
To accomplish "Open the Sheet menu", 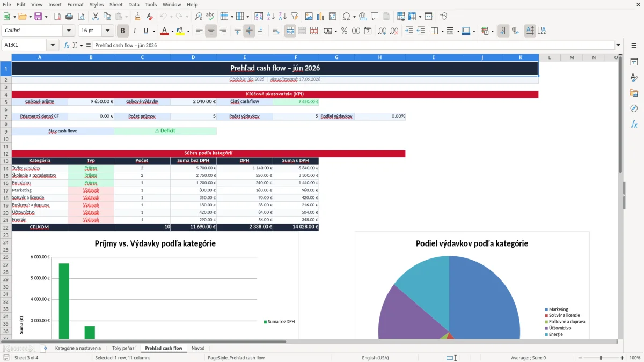I will point(116,4).
